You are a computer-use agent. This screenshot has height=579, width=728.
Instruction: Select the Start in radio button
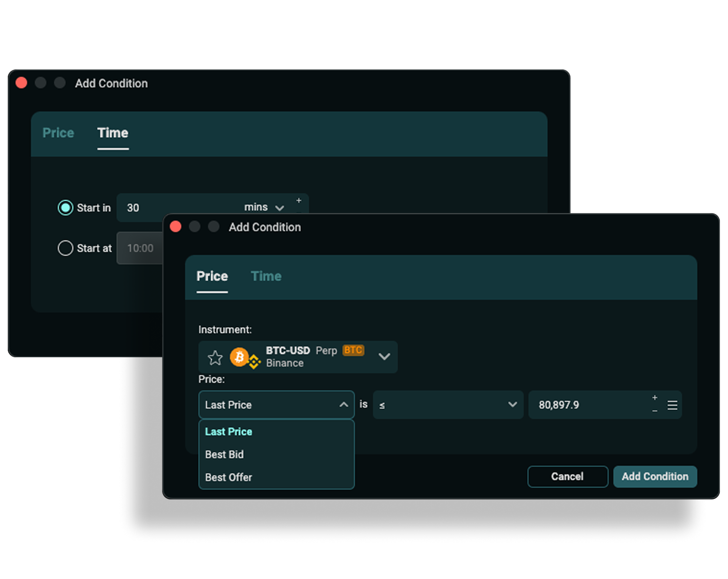point(66,208)
